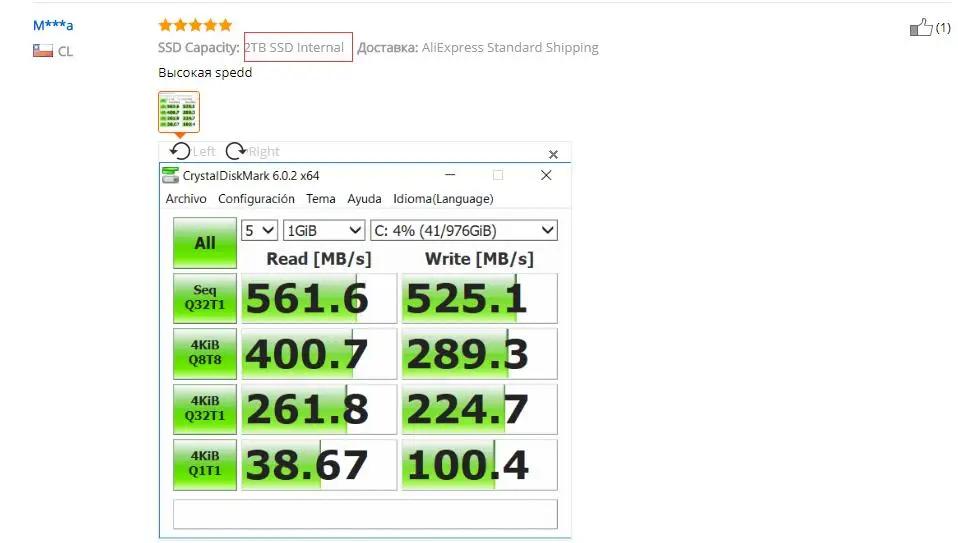Open the review photo thumbnail

[179, 112]
